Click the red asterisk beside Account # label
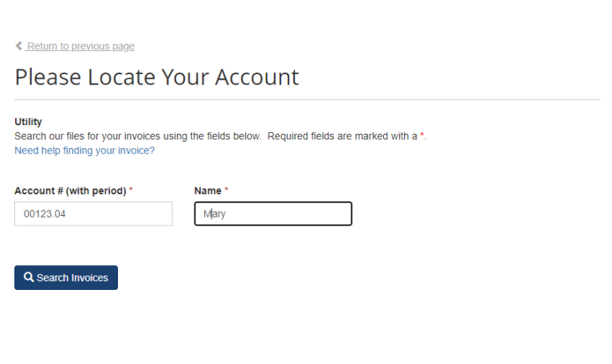The height and width of the screenshot is (364, 612). tap(131, 191)
